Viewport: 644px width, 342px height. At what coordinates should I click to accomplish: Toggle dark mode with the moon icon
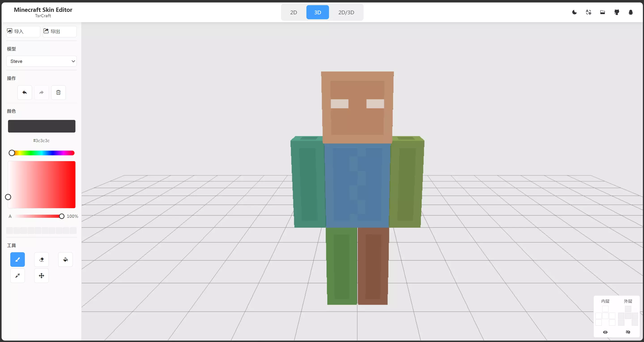[574, 12]
